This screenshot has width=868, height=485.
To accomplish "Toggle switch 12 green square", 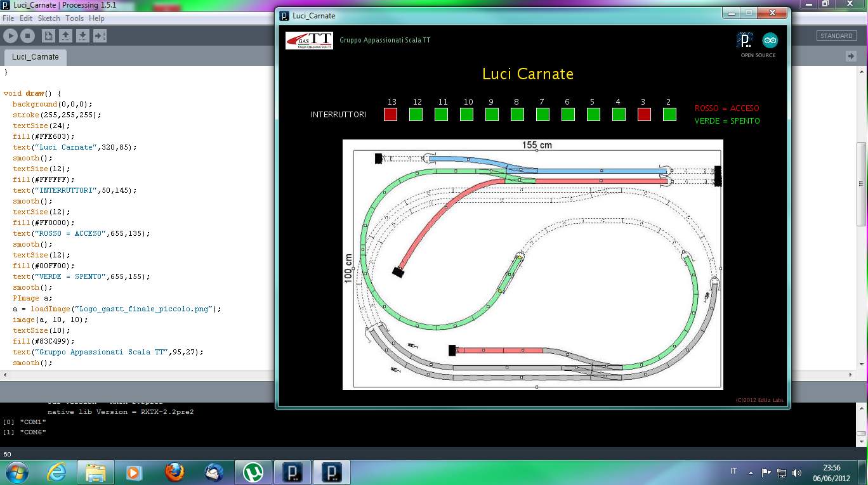I will point(416,114).
